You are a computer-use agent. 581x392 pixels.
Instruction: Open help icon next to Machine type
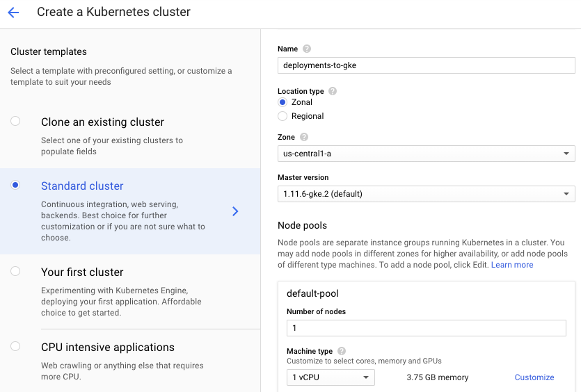click(342, 351)
